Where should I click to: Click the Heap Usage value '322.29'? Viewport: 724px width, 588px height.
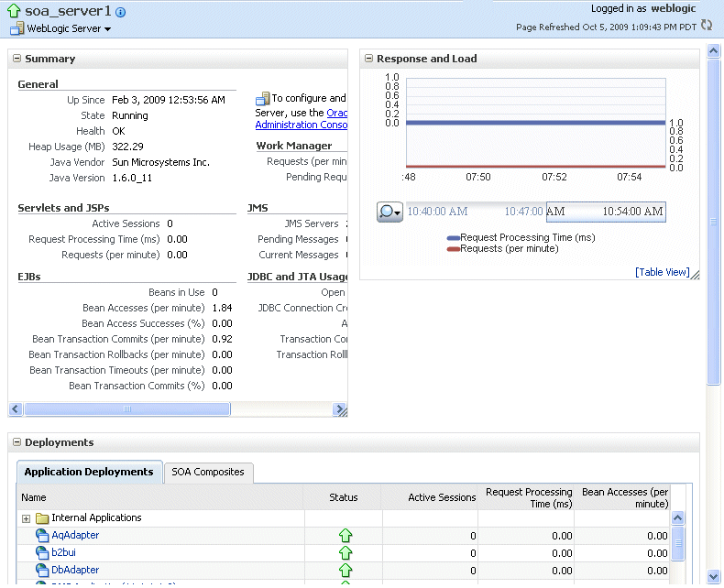[127, 147]
